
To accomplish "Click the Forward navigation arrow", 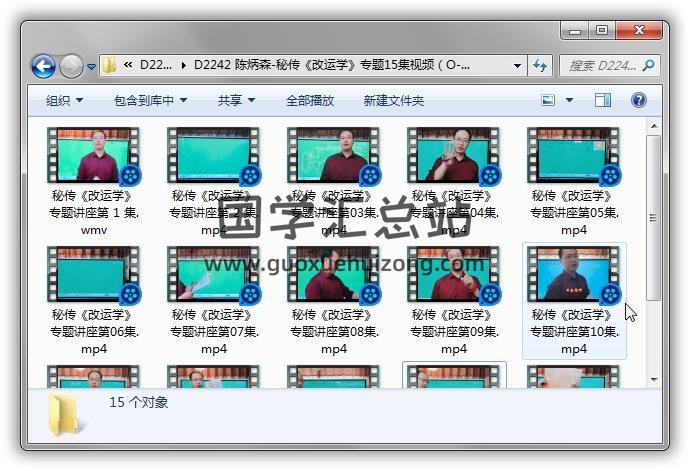I will coord(71,66).
